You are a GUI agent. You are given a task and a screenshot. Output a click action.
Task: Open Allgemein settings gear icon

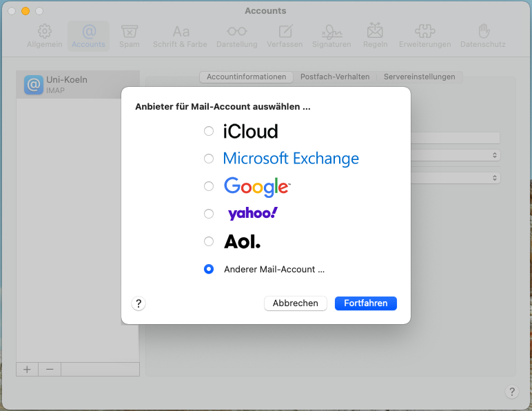click(x=44, y=31)
